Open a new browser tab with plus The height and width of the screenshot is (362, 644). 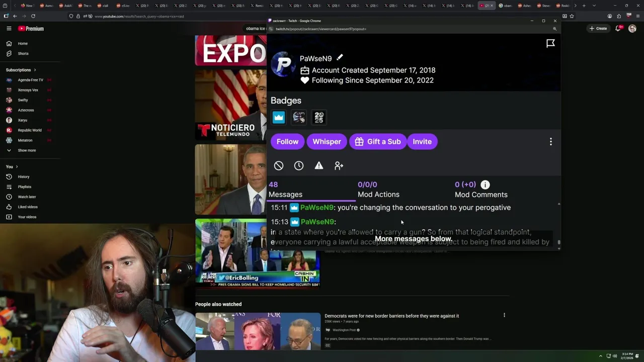(x=584, y=6)
